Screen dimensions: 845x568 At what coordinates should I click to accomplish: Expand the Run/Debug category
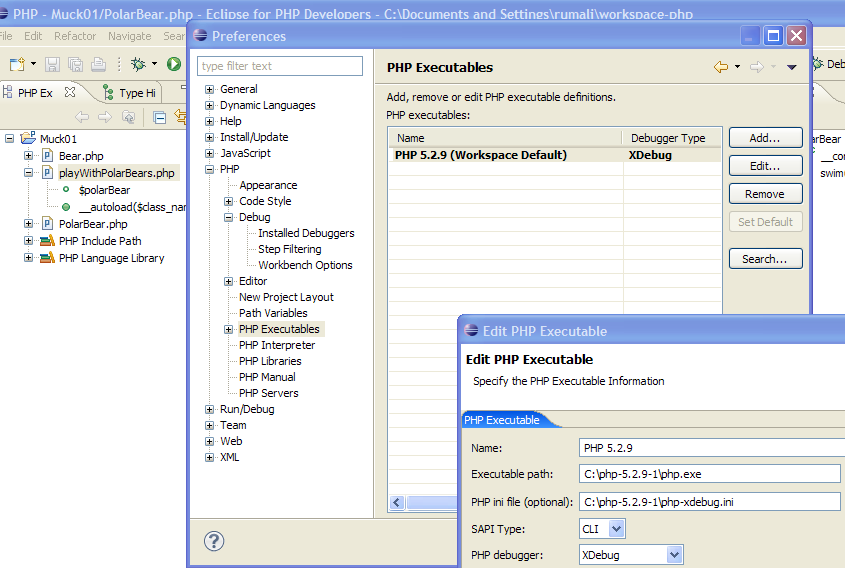click(x=210, y=410)
